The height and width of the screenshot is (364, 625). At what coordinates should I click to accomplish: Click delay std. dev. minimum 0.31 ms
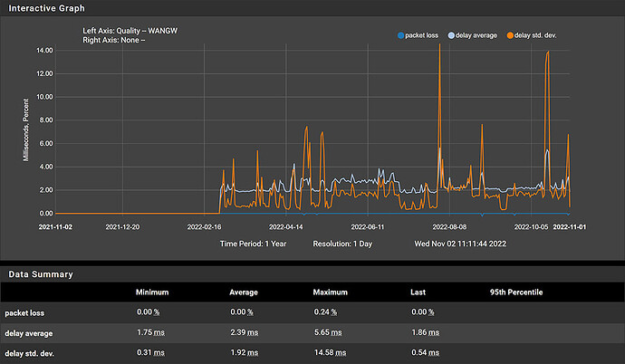pos(150,352)
